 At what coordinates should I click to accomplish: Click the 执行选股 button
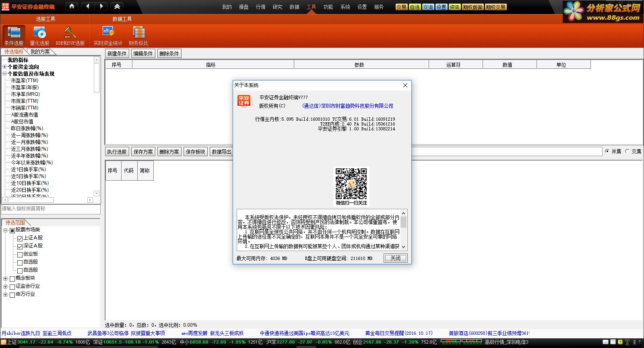point(117,152)
